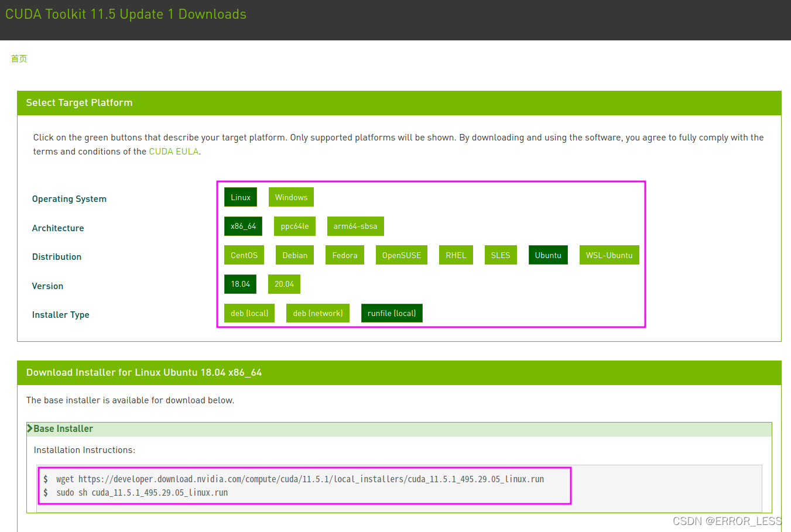Select the Linux operating system button

[x=241, y=197]
